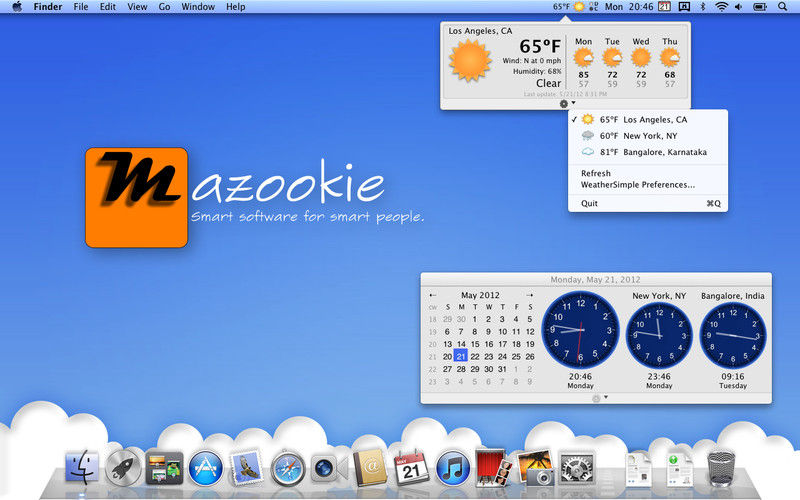Open iCal calendar icon in dock
The height and width of the screenshot is (500, 800).
click(x=411, y=467)
